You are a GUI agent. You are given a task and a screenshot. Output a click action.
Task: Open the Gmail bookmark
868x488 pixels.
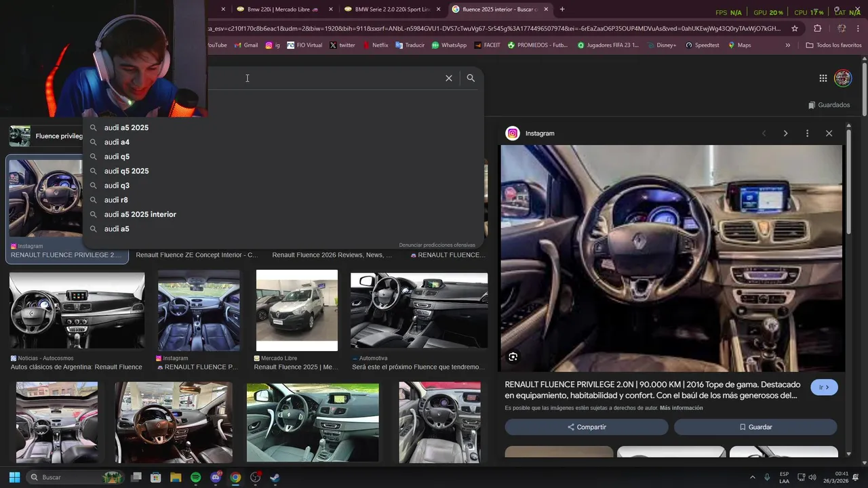coord(246,45)
